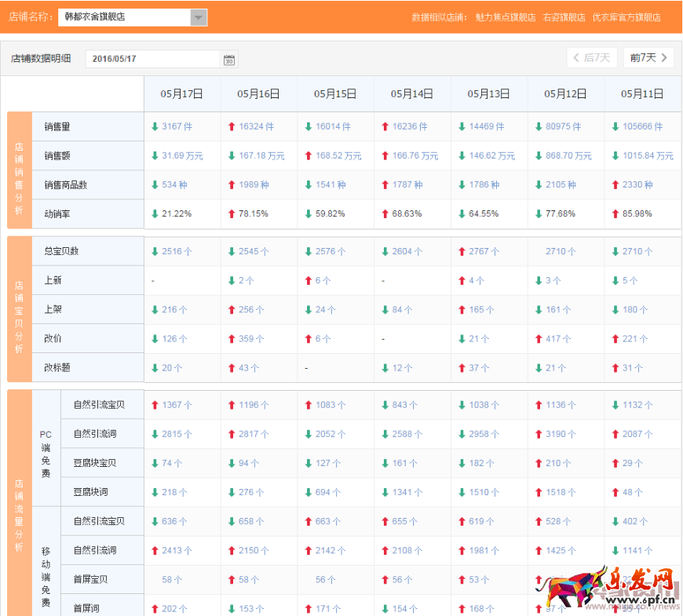Click the 改标题 row label
Screen dimensions: 683x616
click(x=57, y=368)
